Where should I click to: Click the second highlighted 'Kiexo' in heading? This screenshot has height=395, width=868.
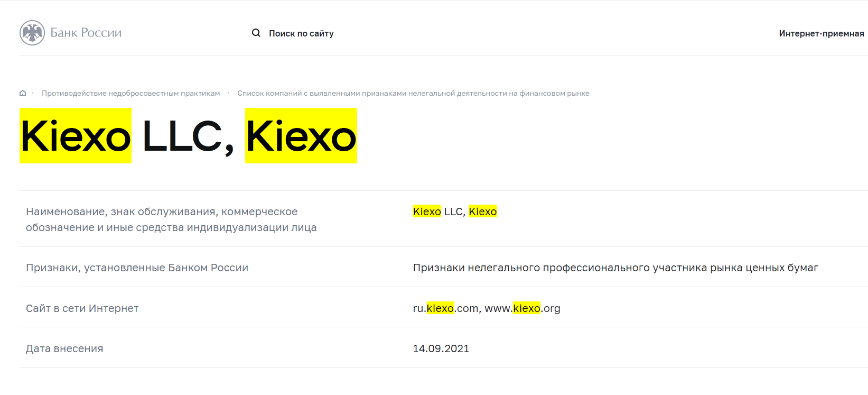pyautogui.click(x=301, y=136)
